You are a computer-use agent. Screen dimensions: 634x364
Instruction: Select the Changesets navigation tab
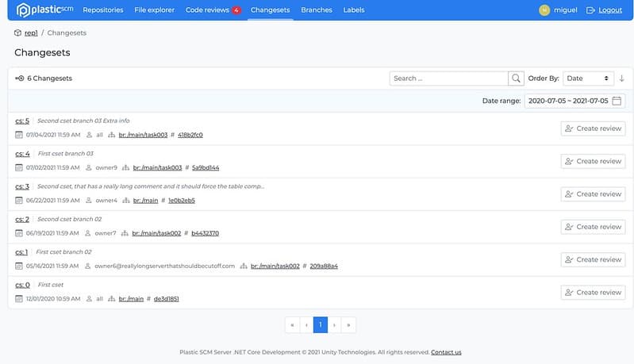point(270,10)
